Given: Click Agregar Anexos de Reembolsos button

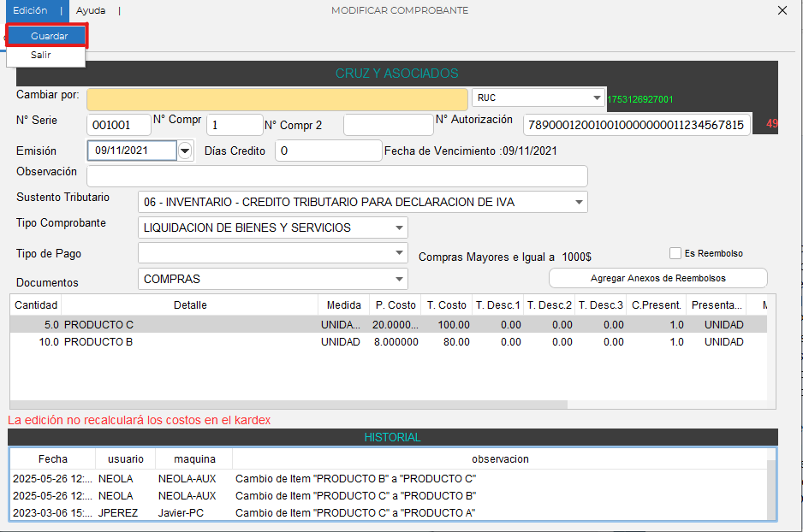Looking at the screenshot, I should [x=657, y=278].
